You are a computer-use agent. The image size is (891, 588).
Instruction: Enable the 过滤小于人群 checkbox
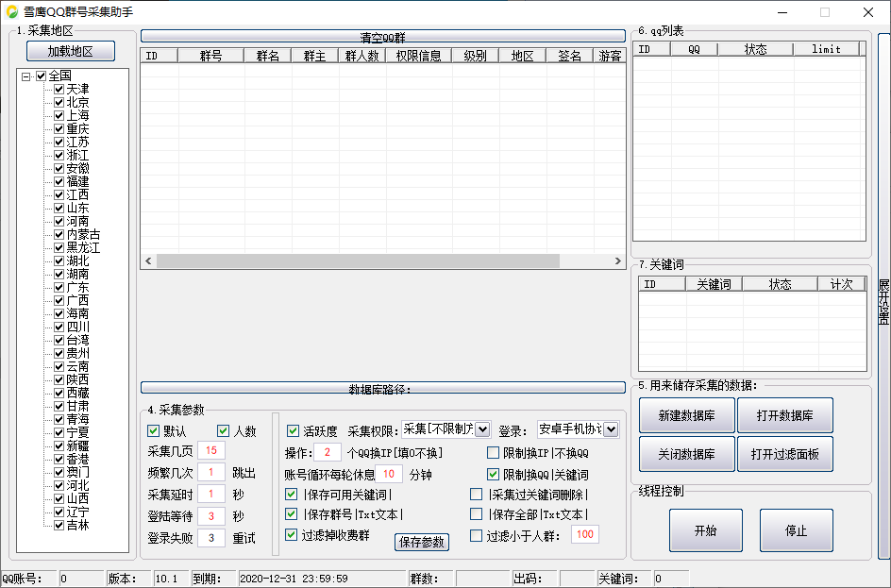point(477,535)
